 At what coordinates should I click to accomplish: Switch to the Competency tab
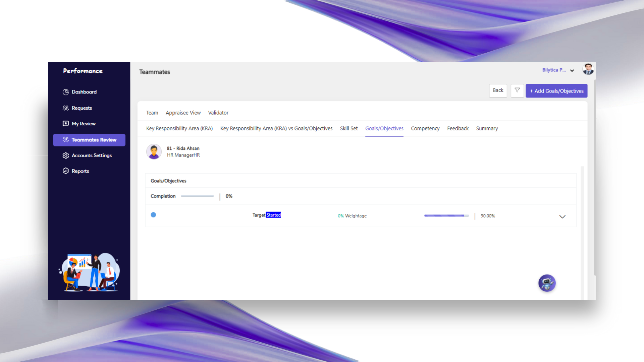click(425, 128)
